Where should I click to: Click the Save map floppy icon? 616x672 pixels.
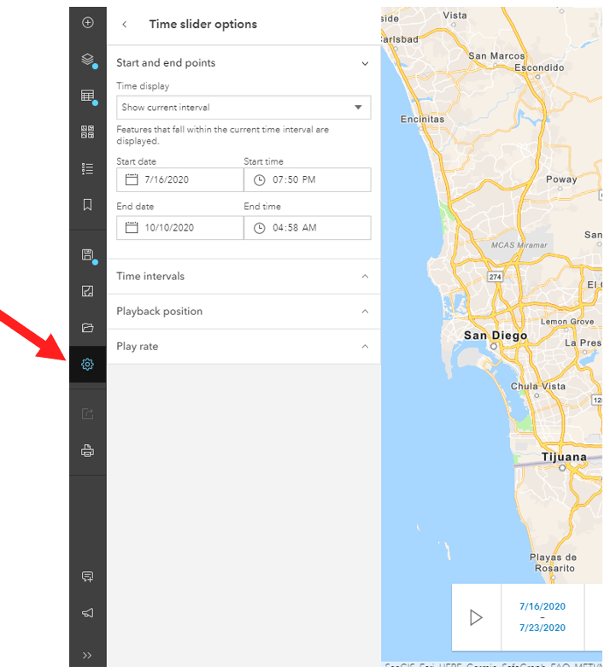[87, 255]
